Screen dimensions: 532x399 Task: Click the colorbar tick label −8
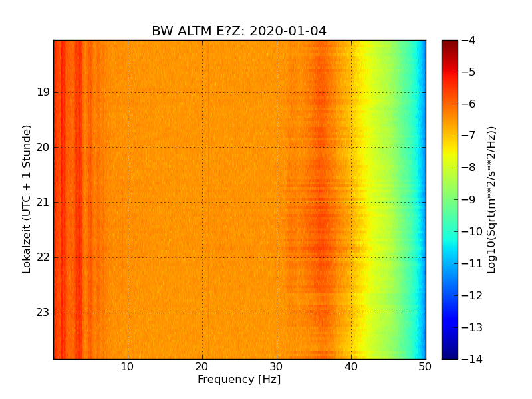(x=469, y=168)
